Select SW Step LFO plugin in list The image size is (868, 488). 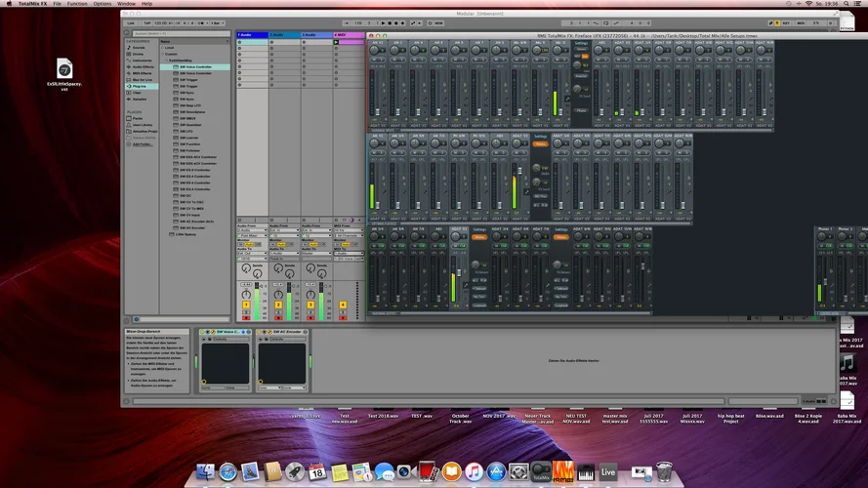pyautogui.click(x=187, y=105)
